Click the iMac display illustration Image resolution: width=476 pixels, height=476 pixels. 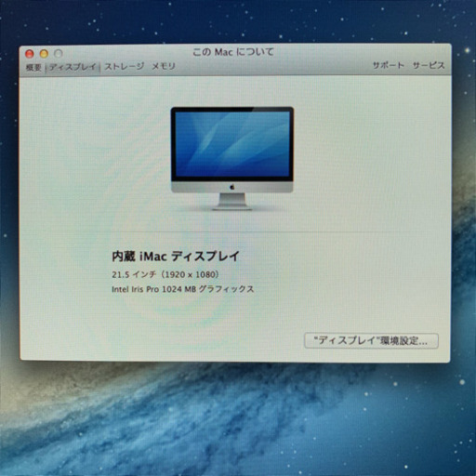point(232,158)
